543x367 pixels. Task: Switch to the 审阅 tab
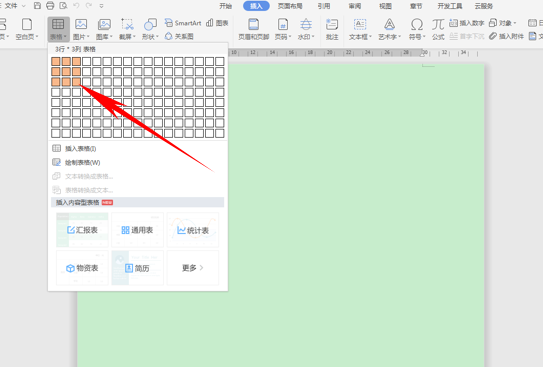[355, 6]
